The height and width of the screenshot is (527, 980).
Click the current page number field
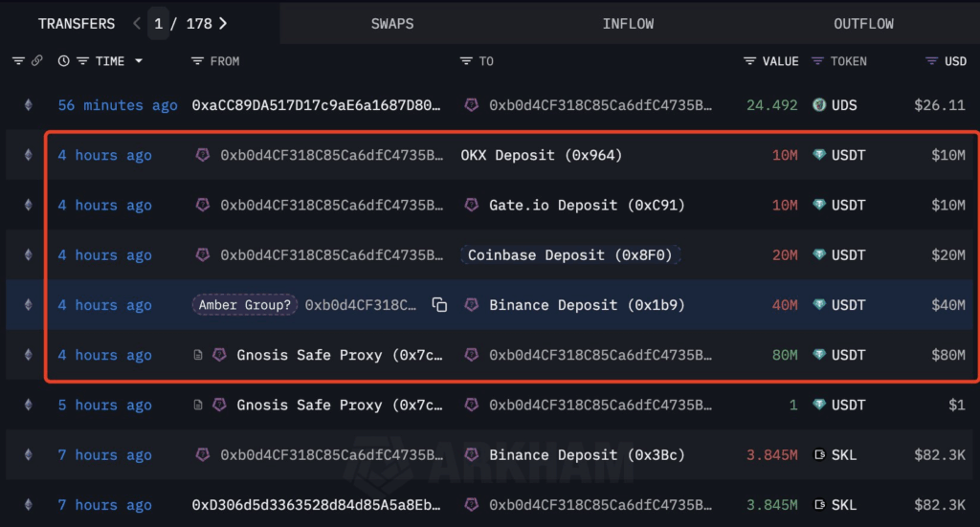[x=159, y=23]
